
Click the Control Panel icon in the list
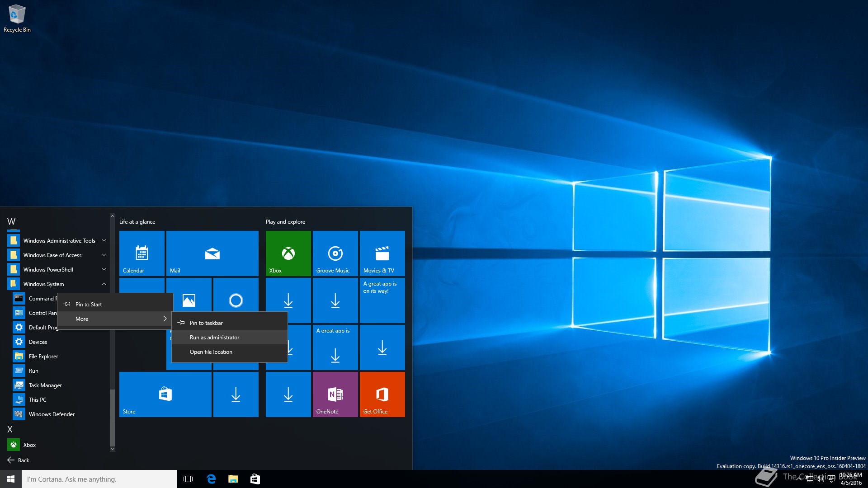tap(19, 313)
